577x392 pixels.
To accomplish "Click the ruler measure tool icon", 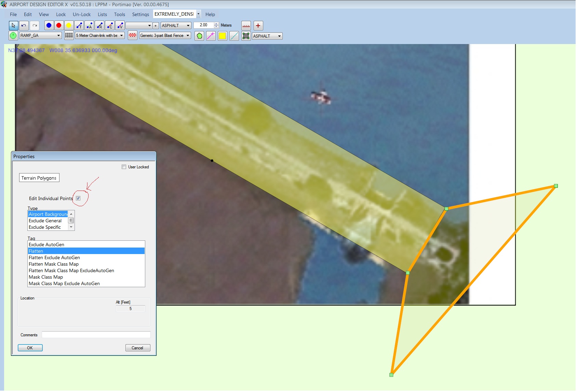I will click(x=246, y=26).
